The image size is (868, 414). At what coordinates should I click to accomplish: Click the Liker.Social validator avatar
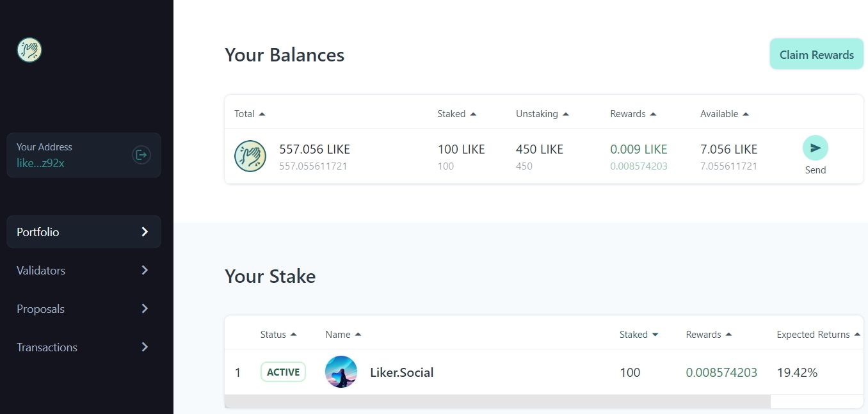point(341,372)
